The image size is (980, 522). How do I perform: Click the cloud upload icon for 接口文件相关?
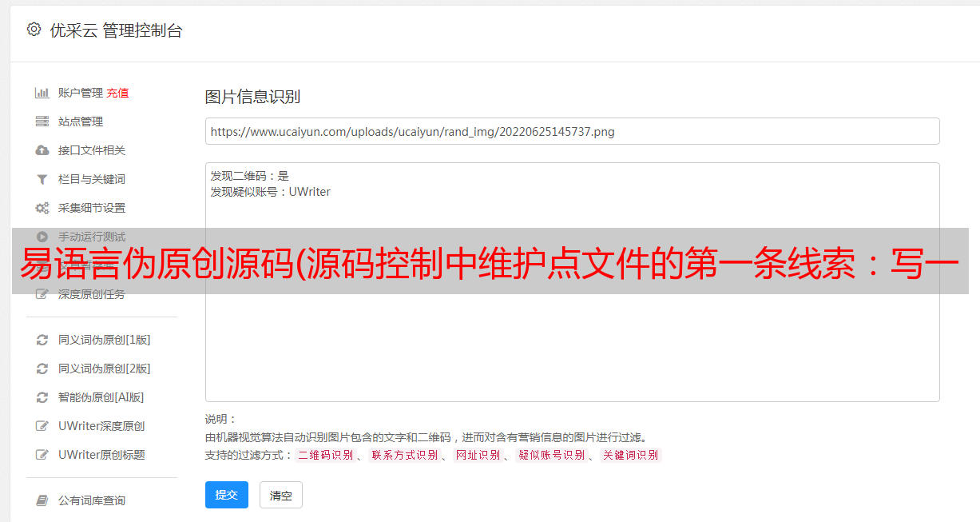click(42, 150)
